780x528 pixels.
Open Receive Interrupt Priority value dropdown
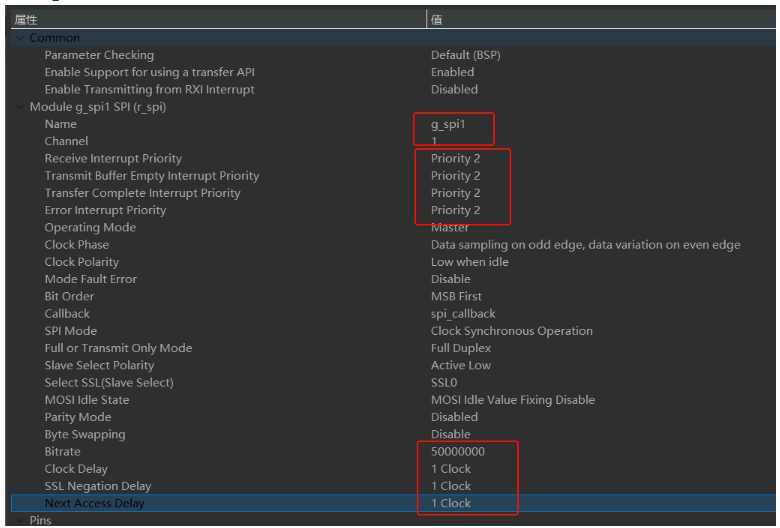(455, 158)
